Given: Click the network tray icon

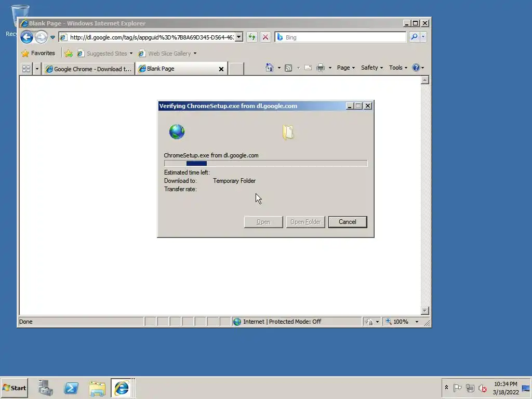Looking at the screenshot, I should 470,388.
